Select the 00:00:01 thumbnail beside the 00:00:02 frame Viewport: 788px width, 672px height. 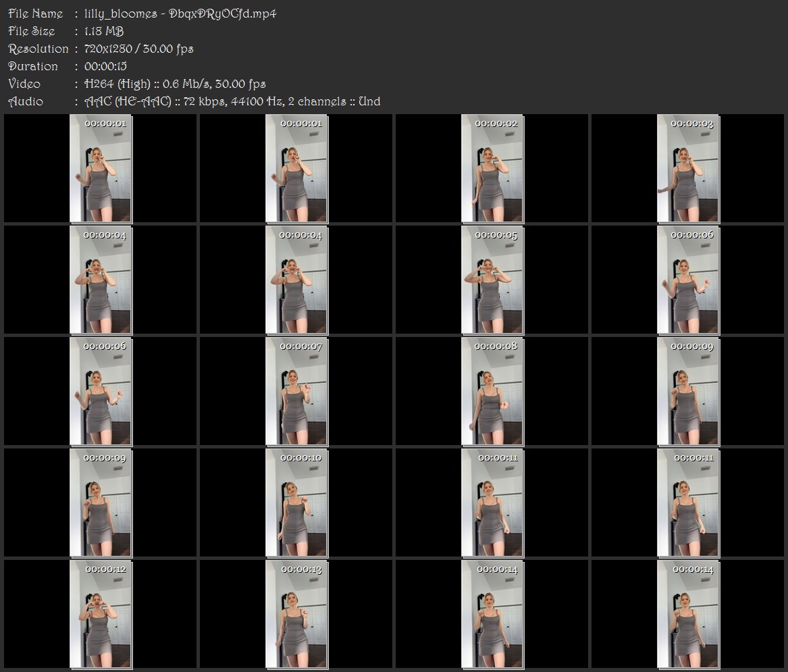click(296, 168)
